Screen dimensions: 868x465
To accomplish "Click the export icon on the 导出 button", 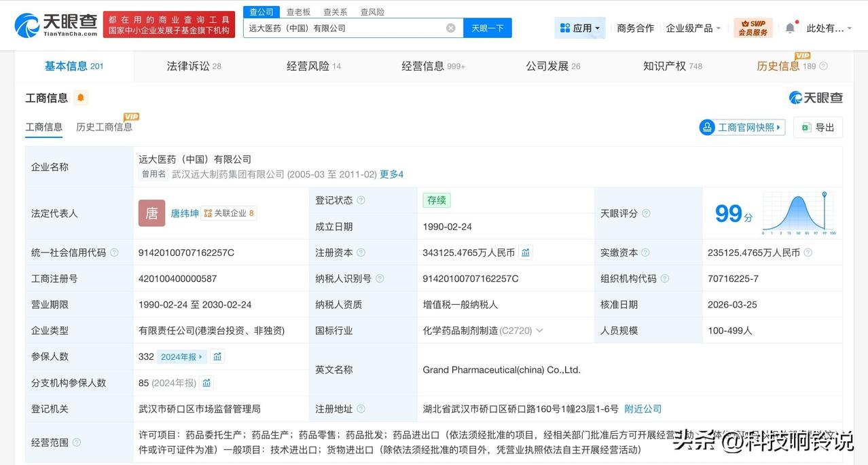I will click(805, 127).
